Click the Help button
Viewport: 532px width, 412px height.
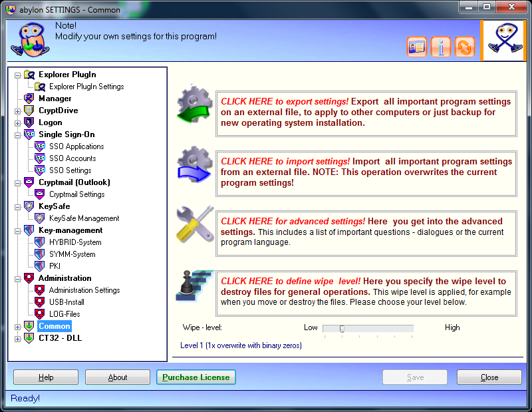coord(46,377)
